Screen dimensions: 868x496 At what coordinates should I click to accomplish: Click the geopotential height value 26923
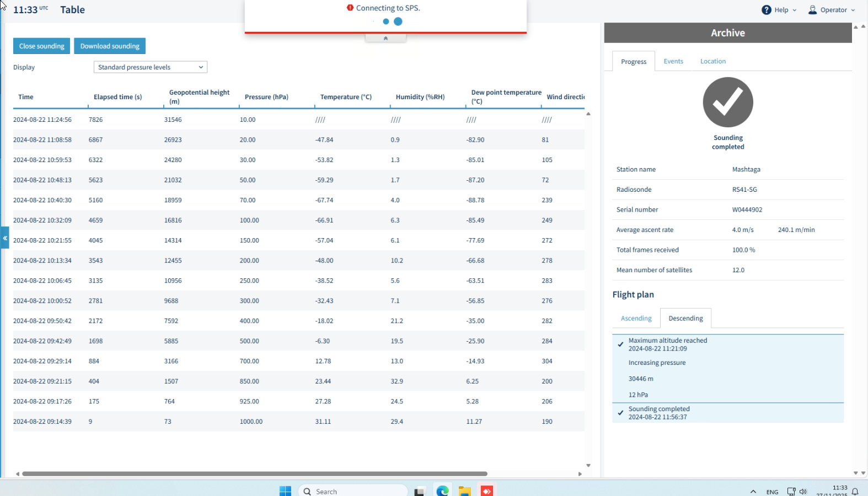click(173, 140)
